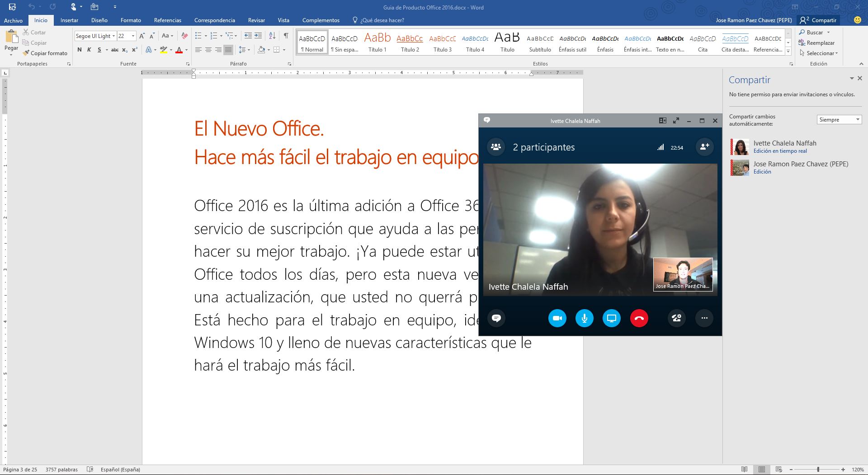Apply numbered list
868x475 pixels.
(x=214, y=36)
